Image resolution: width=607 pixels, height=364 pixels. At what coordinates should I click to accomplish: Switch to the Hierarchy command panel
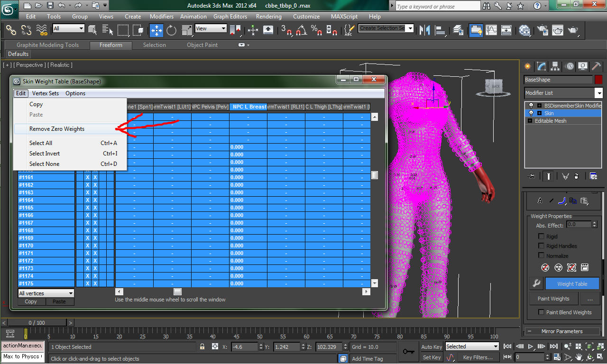[555, 66]
